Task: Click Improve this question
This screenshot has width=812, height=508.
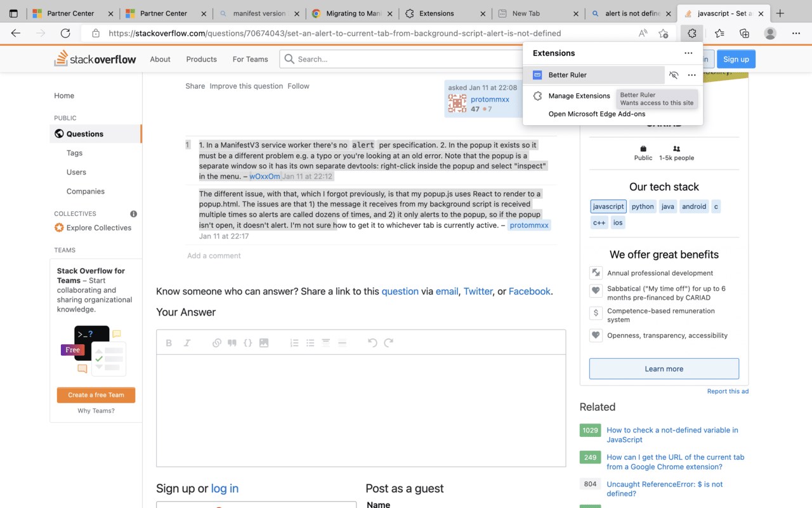Action: click(x=246, y=86)
